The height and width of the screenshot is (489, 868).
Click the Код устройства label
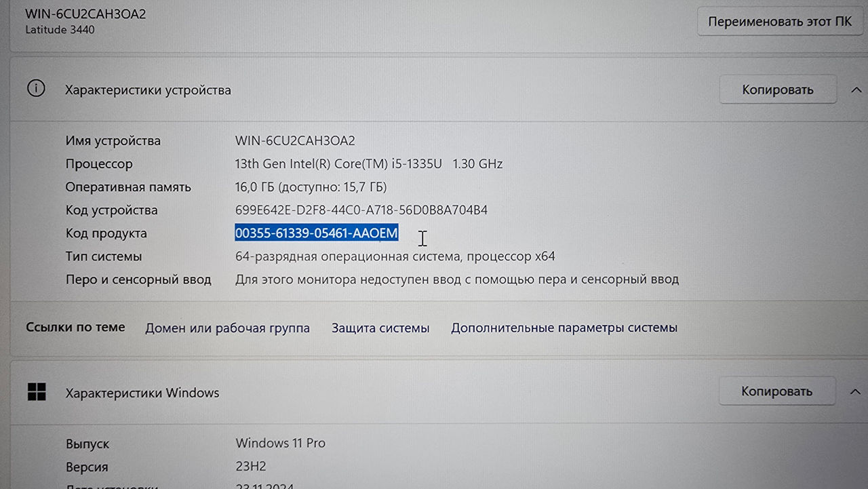[x=111, y=210]
